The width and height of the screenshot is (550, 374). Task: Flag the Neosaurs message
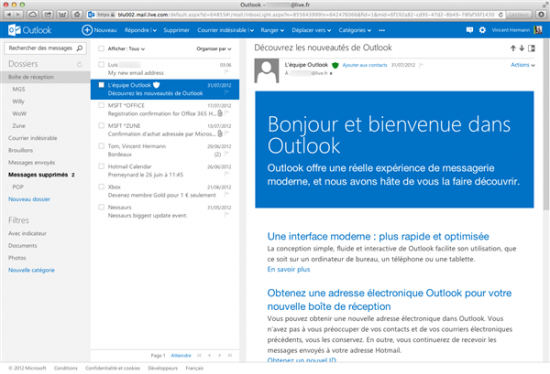227,215
